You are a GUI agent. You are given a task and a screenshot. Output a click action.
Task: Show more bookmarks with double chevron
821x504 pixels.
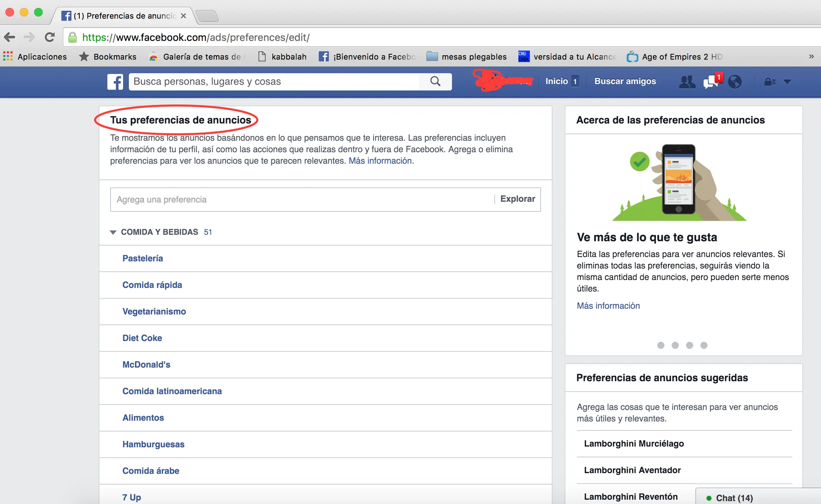[811, 57]
